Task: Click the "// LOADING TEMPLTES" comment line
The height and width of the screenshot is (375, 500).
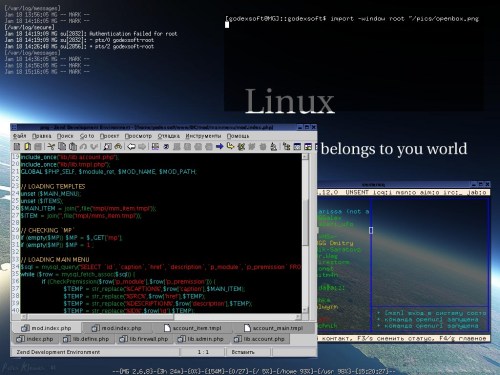Action: tap(53, 186)
